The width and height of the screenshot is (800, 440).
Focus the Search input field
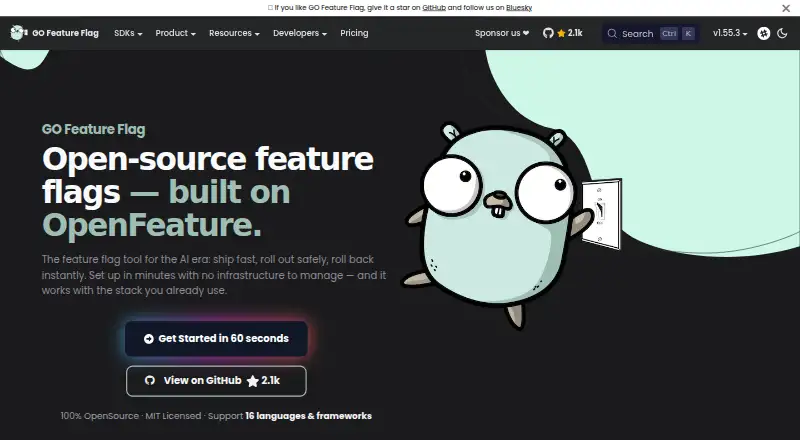click(x=651, y=34)
